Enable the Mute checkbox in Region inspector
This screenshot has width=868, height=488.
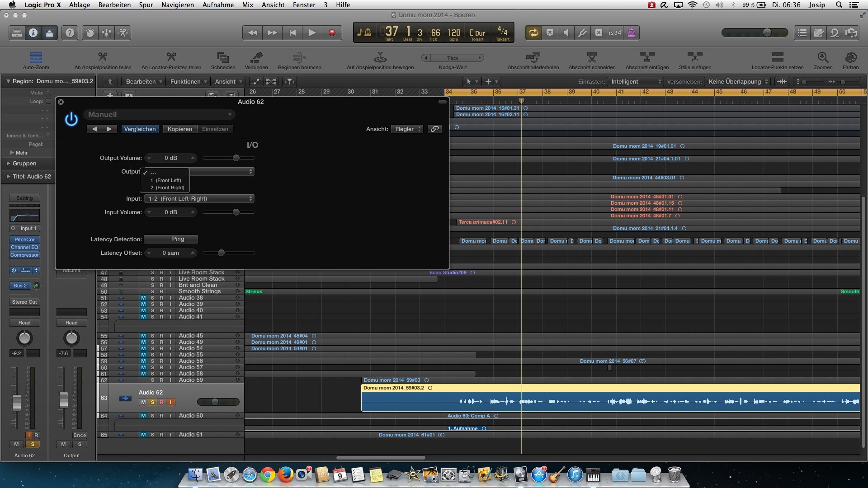48,93
